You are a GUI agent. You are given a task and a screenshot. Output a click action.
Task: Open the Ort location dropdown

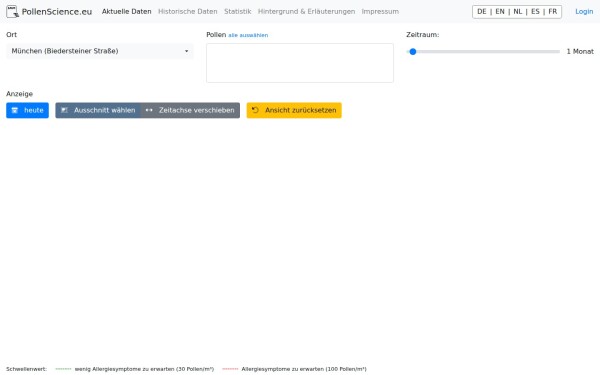tap(100, 51)
